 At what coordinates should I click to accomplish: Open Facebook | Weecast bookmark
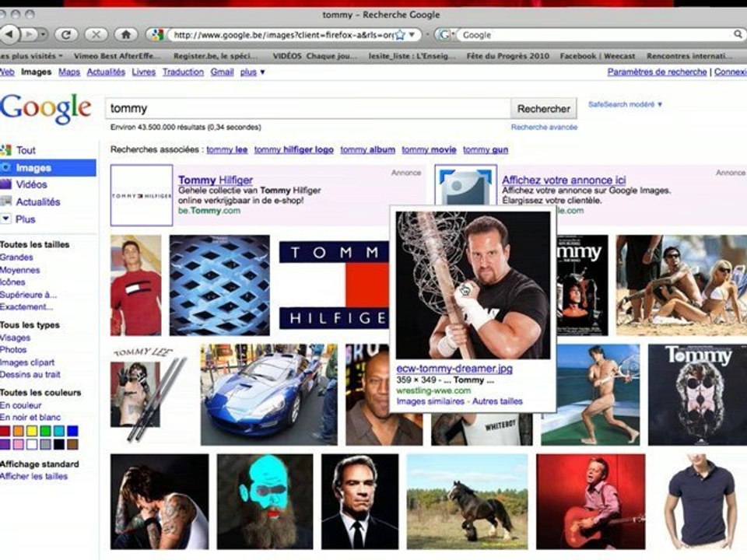click(598, 56)
